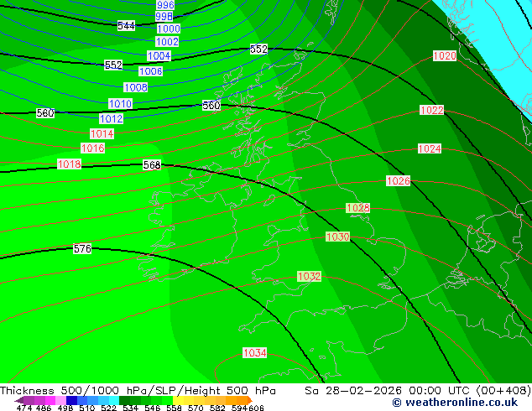Click the 1012 isobar label

[x=112, y=119]
